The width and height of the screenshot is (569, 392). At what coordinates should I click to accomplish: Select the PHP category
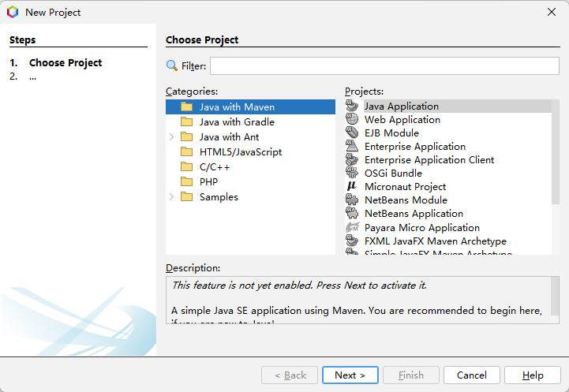(x=208, y=181)
